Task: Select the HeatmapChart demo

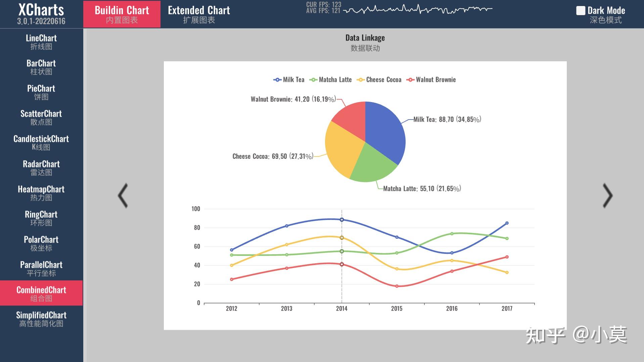Action: [41, 192]
